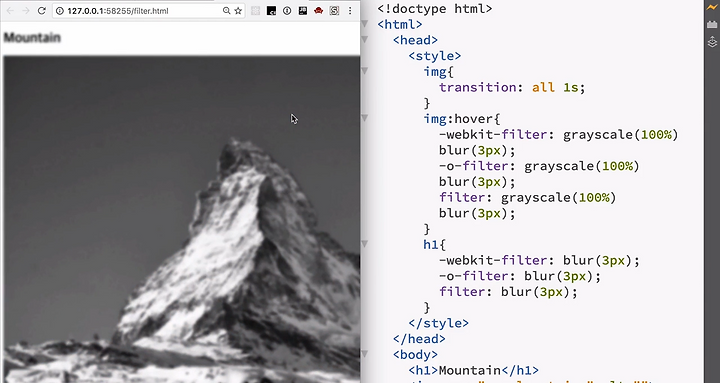
Task: Reload the filter.html page
Action: (x=42, y=11)
